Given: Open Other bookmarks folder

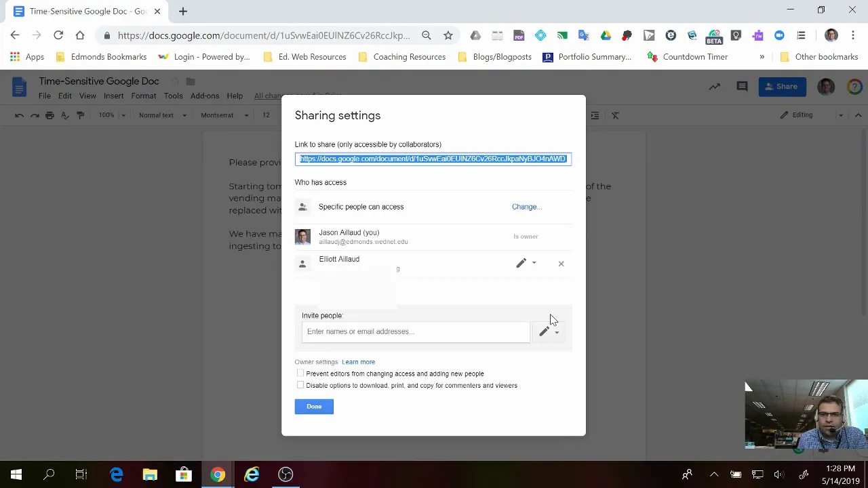Looking at the screenshot, I should [819, 57].
